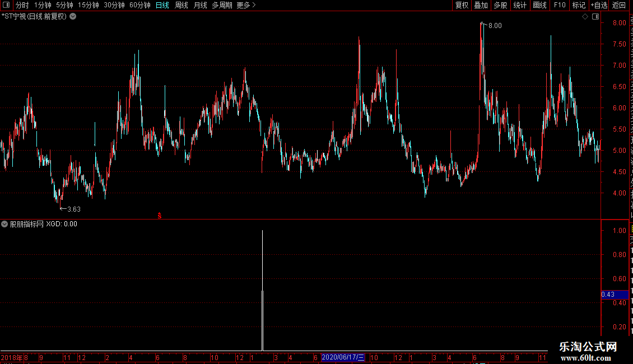Click the 1.00 indicator axis label
Image resolution: width=633 pixels, height=364 pixels.
pyautogui.click(x=619, y=231)
